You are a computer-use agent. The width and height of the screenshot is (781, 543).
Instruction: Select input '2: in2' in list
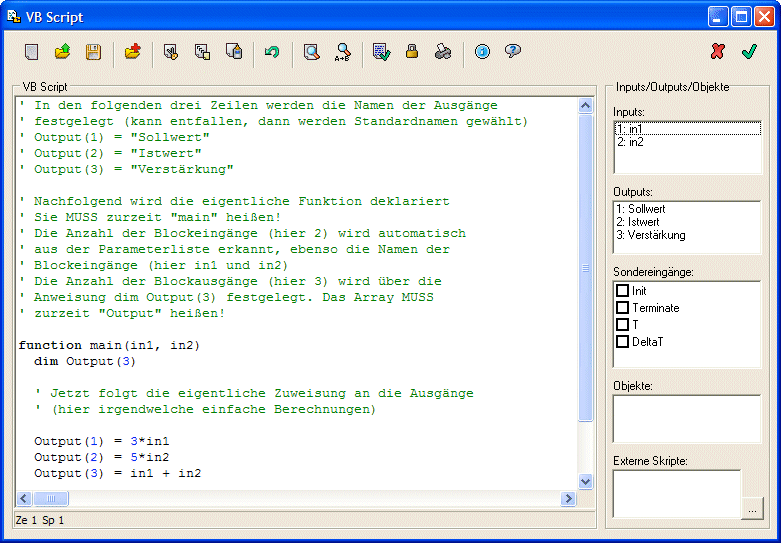point(688,142)
